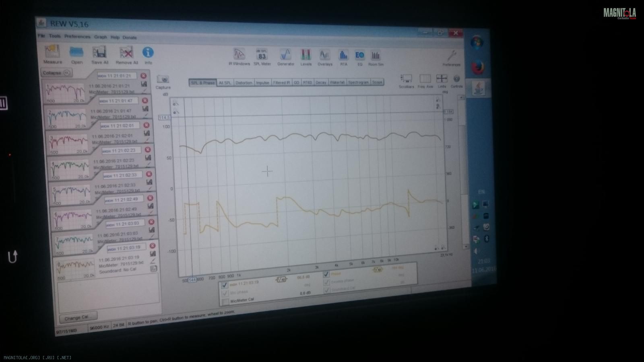This screenshot has width=644, height=362.
Task: Edit name field of measurement 21:03:03
Action: pyautogui.click(x=125, y=224)
